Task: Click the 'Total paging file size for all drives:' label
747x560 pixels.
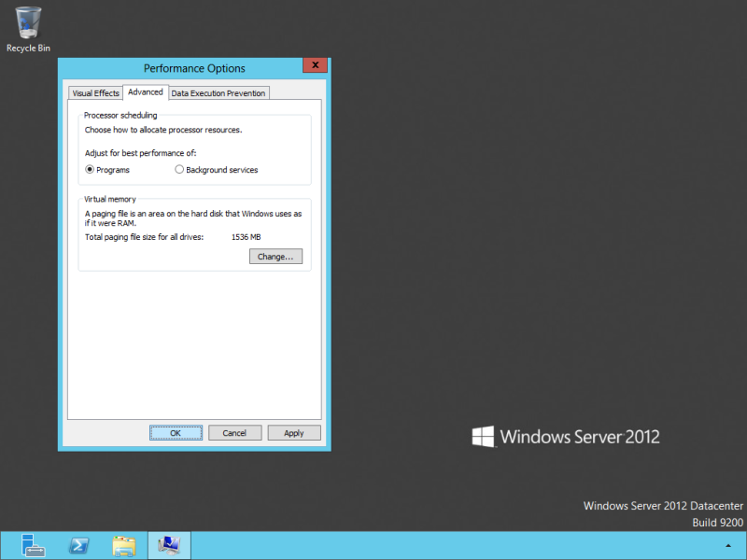Action: tap(145, 237)
